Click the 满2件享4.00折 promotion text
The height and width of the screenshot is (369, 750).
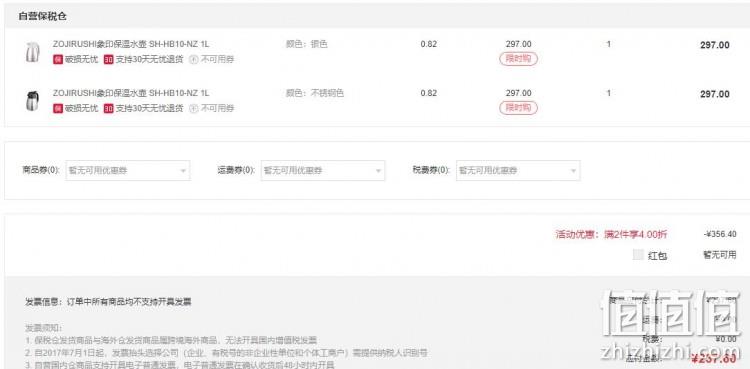(636, 235)
